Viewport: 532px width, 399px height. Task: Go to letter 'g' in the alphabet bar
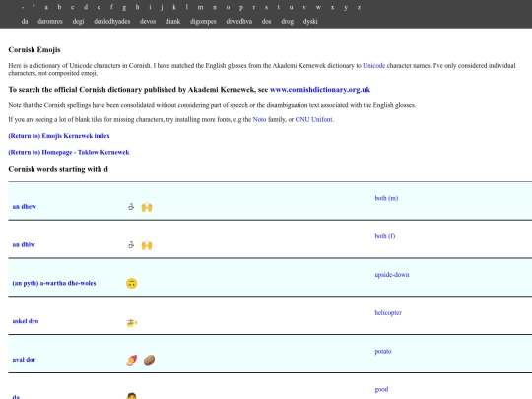(124, 8)
